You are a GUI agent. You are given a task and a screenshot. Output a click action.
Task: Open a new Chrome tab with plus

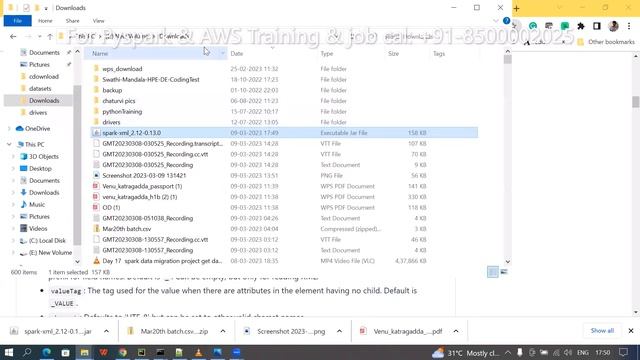[x=517, y=8]
